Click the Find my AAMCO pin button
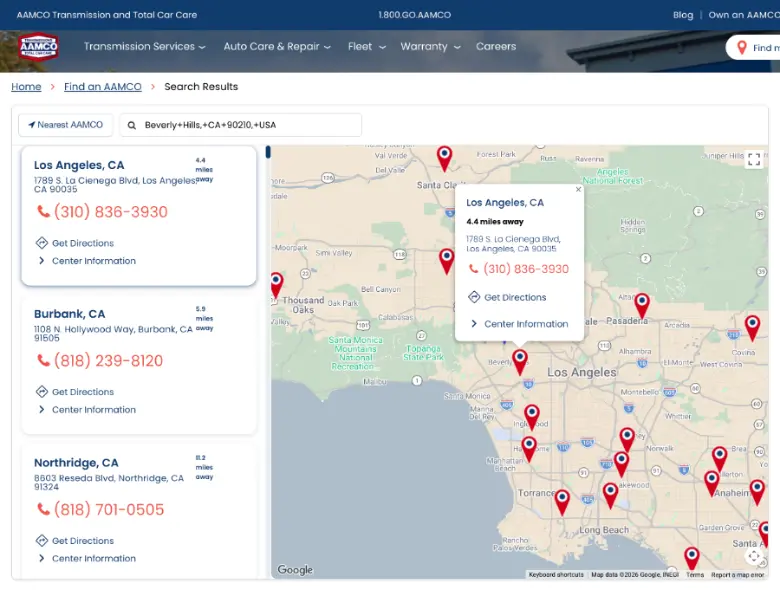The width and height of the screenshot is (780, 590). click(754, 48)
